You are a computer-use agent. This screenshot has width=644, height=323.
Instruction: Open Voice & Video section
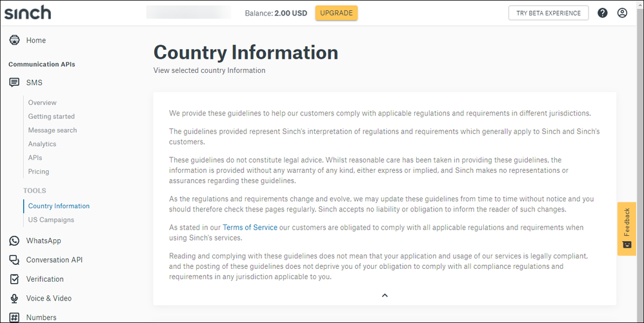tap(49, 299)
